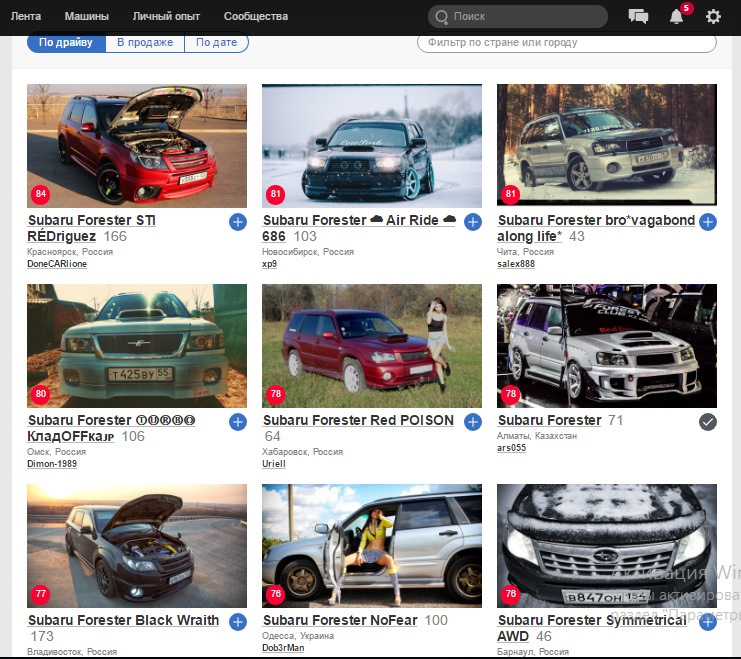Open Forester bro*vagabond along life* link
The image size is (741, 659).
tap(596, 228)
